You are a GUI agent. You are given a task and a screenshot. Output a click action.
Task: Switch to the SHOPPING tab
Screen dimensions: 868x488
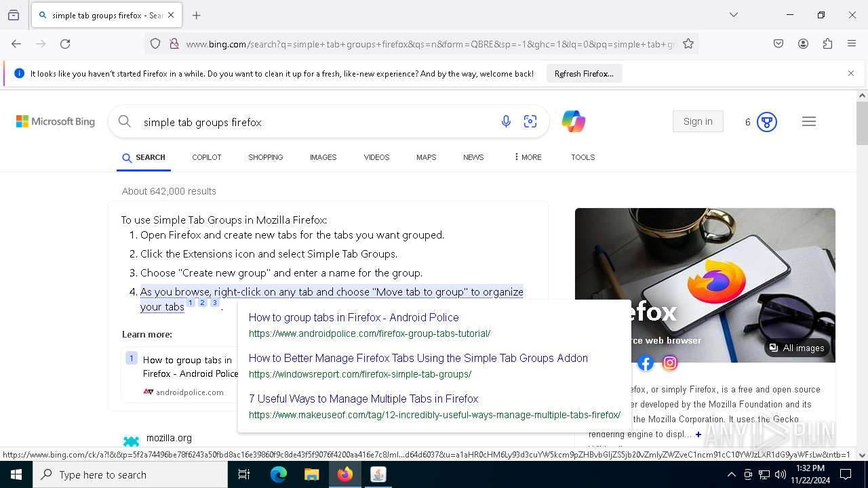pyautogui.click(x=265, y=157)
